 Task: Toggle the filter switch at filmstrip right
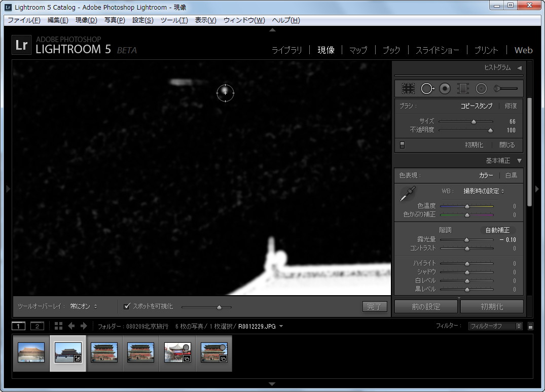[x=530, y=326]
